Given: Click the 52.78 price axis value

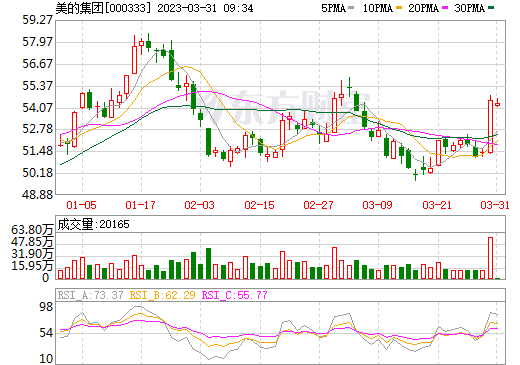Looking at the screenshot, I should pos(38,129).
